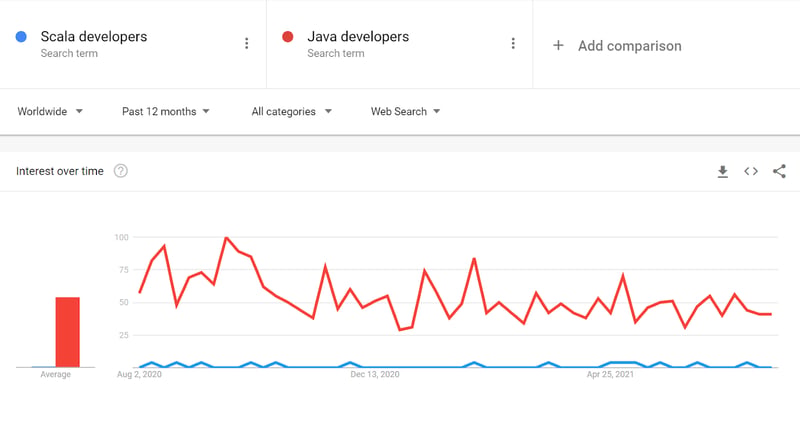Show help for Interest over time

coord(121,171)
